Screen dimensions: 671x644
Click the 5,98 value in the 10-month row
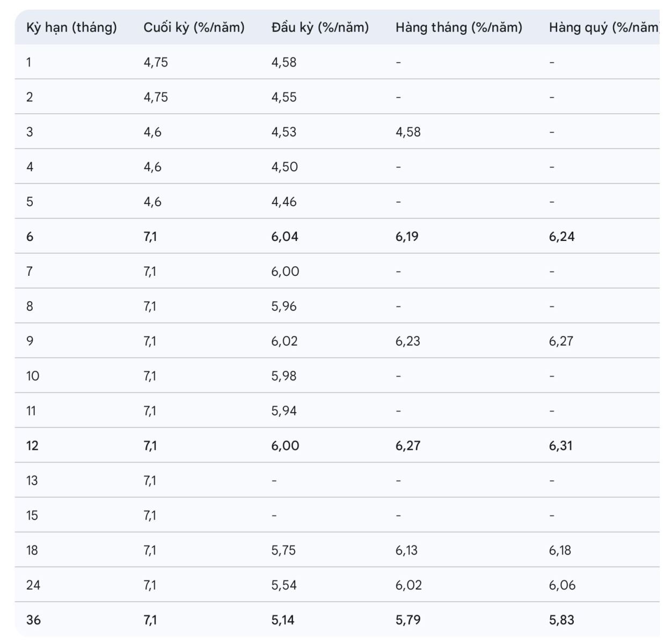click(x=283, y=376)
